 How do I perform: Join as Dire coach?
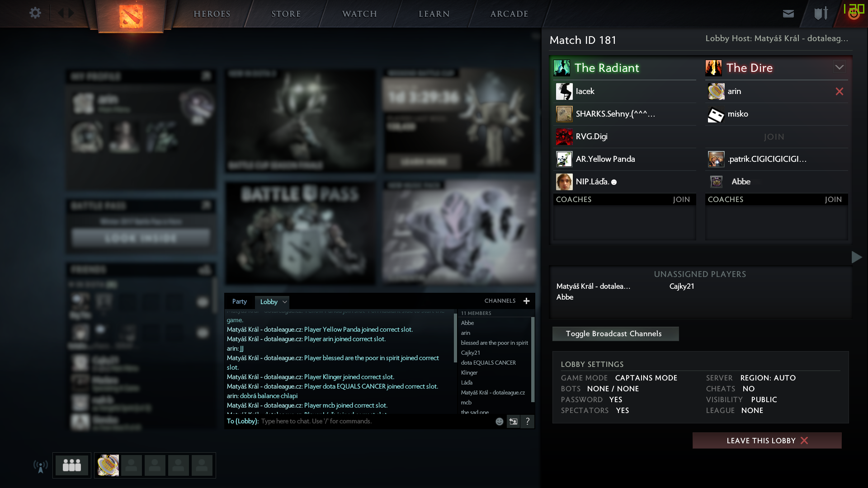coord(833,199)
